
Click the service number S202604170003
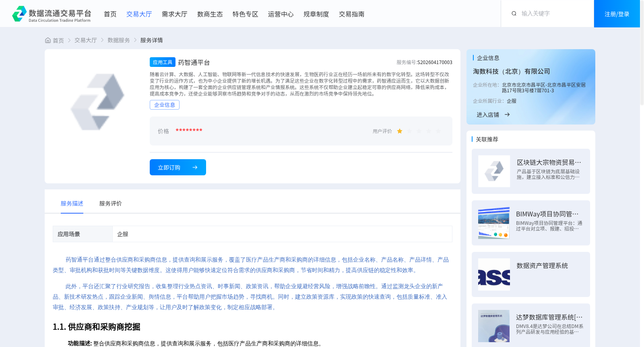[x=435, y=62]
